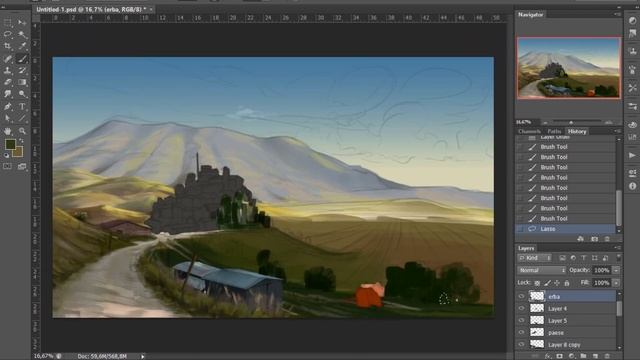Image resolution: width=640 pixels, height=360 pixels.
Task: Select the Magic Wand tool
Action: (x=22, y=34)
